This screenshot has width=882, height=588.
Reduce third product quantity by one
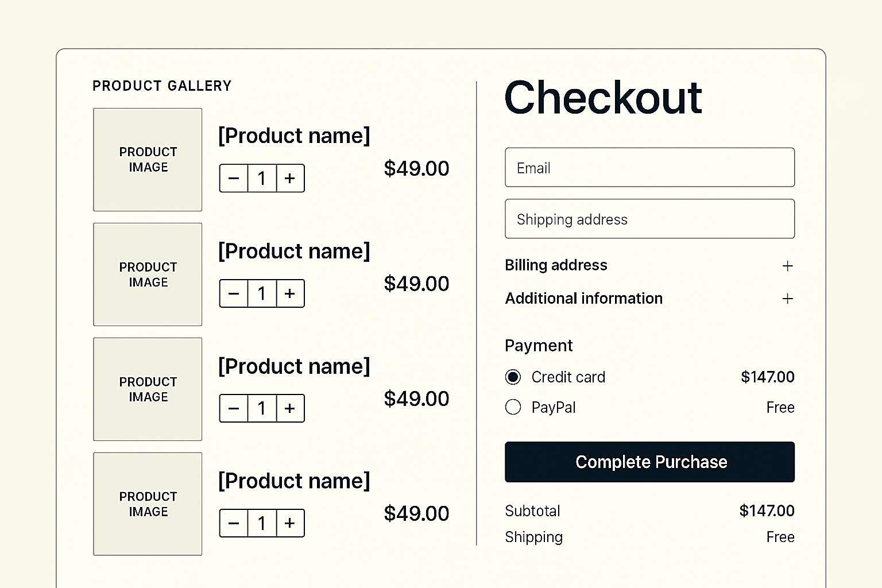pos(234,408)
